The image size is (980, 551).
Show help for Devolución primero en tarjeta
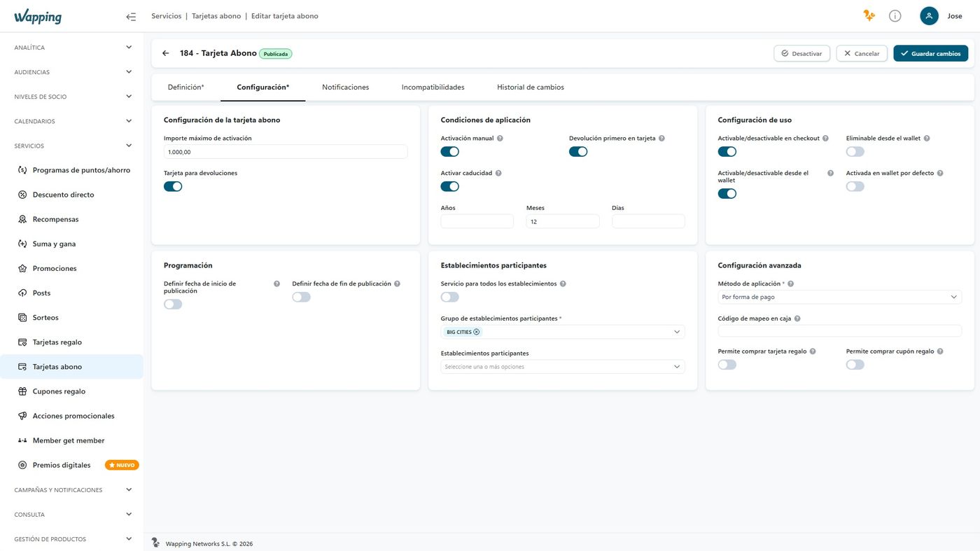click(661, 139)
